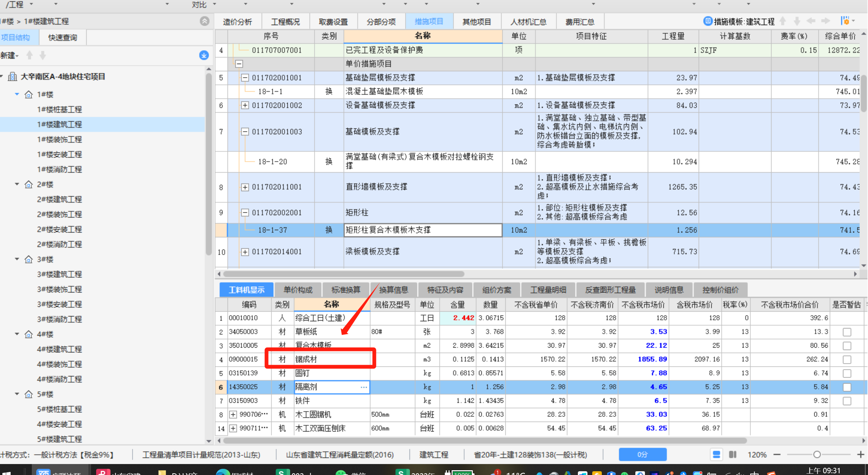The height and width of the screenshot is (475, 868).
Task: Open the column settings gear icon
Action: [x=845, y=21]
